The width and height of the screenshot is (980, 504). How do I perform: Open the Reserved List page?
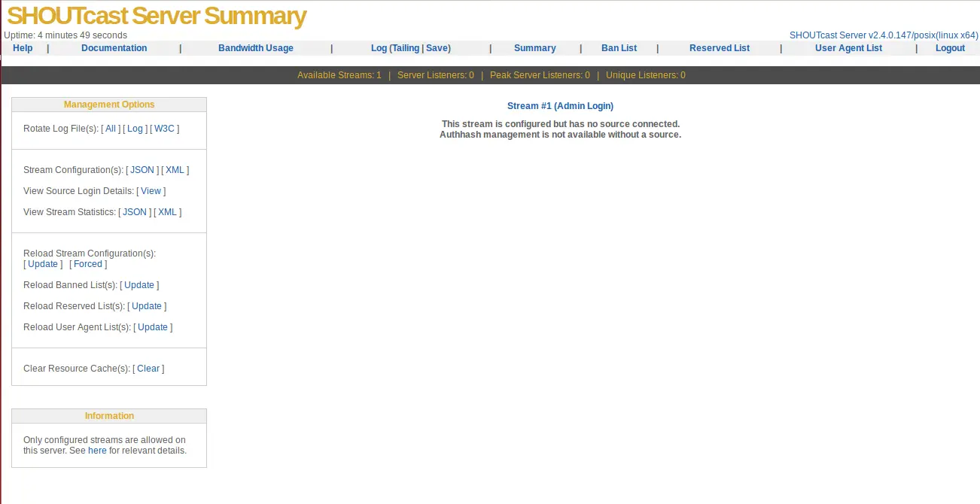pyautogui.click(x=720, y=48)
